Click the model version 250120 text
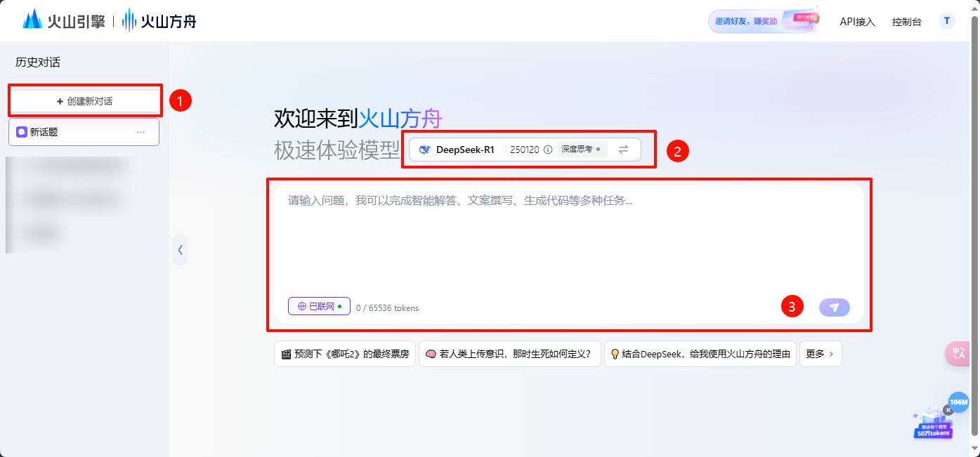 click(x=525, y=150)
